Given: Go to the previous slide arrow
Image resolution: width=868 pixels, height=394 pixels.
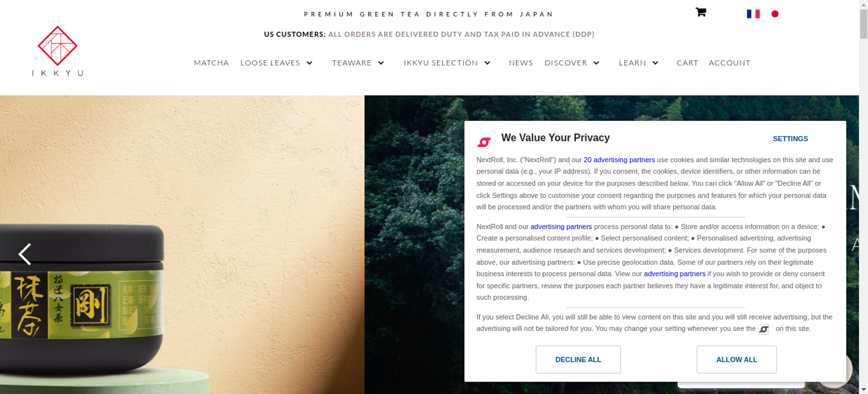Looking at the screenshot, I should click(25, 254).
